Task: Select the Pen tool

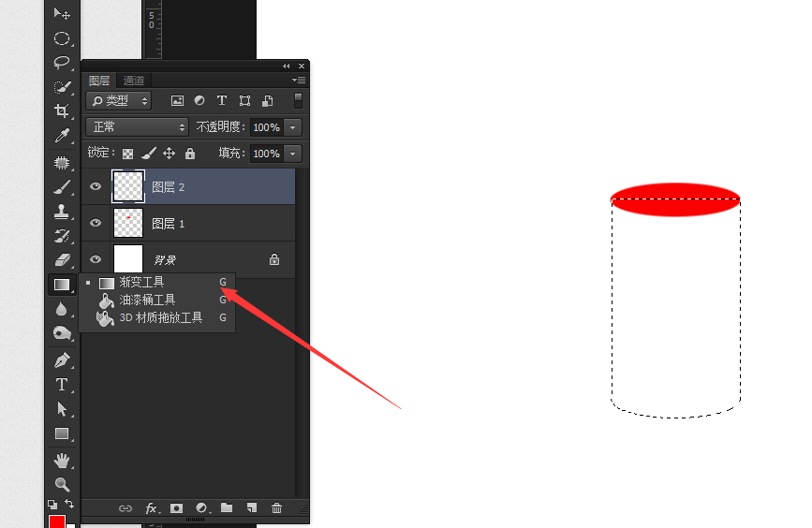Action: point(62,359)
